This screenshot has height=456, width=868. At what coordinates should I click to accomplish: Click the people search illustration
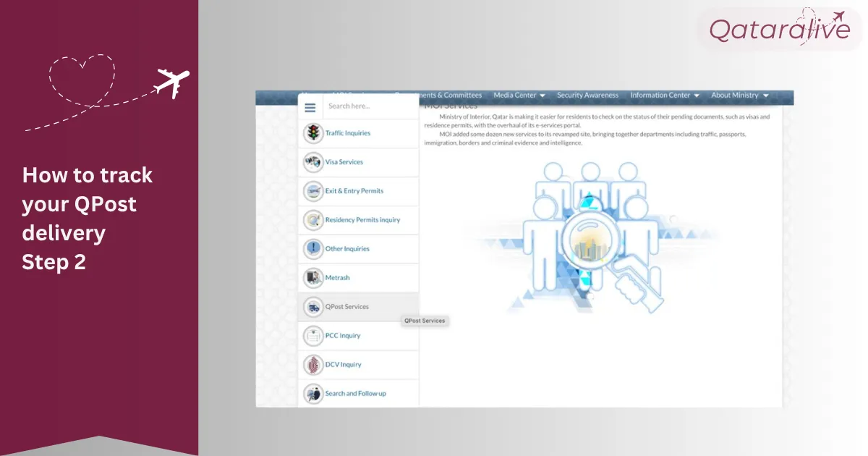coord(593,239)
